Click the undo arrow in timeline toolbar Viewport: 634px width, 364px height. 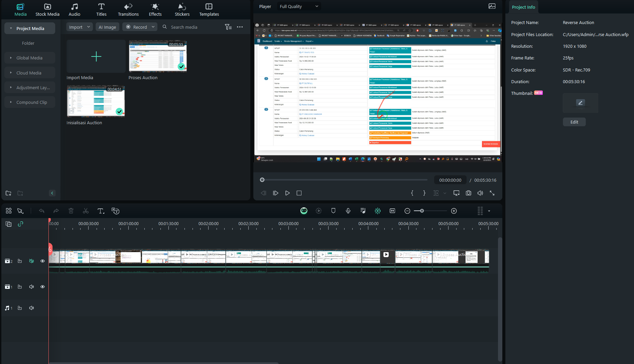click(x=41, y=211)
